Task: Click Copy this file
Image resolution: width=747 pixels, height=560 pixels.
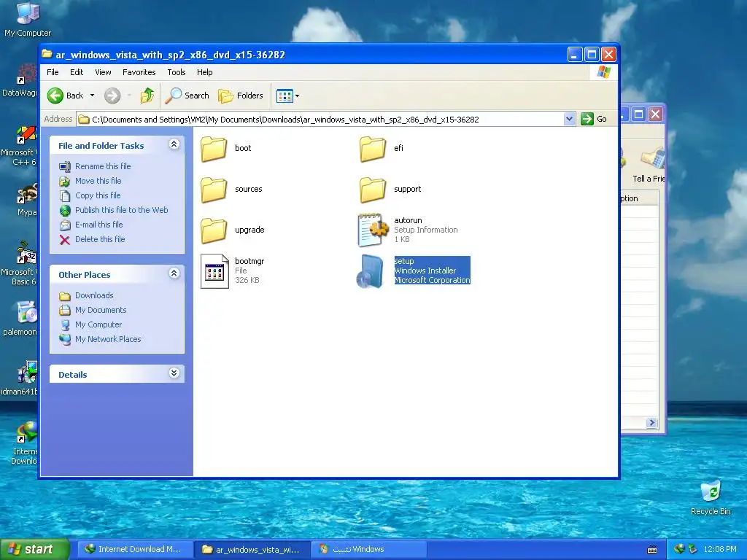Action: pyautogui.click(x=98, y=195)
